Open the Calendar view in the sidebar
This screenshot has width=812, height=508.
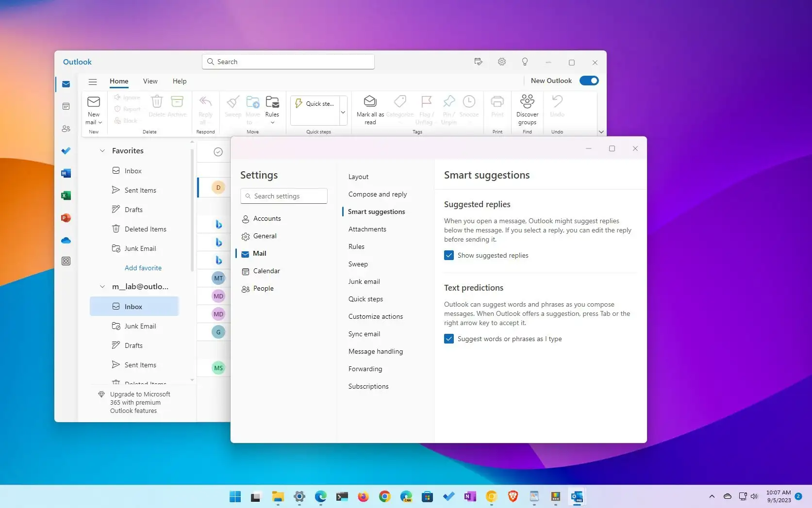(66, 106)
